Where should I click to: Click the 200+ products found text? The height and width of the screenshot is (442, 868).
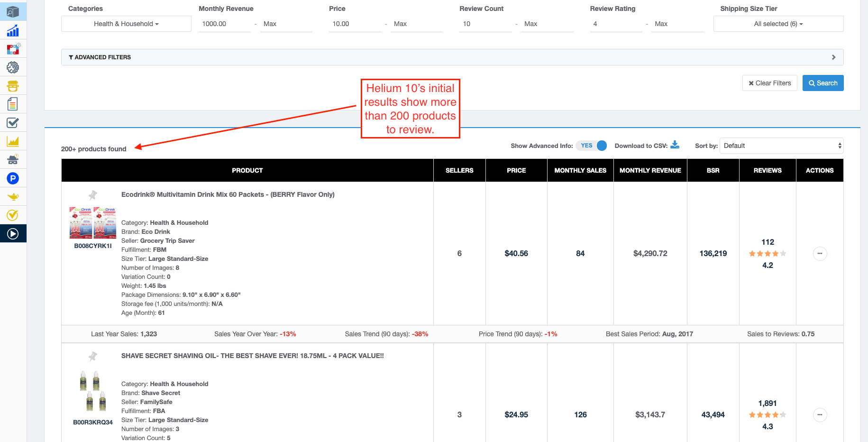coord(94,149)
